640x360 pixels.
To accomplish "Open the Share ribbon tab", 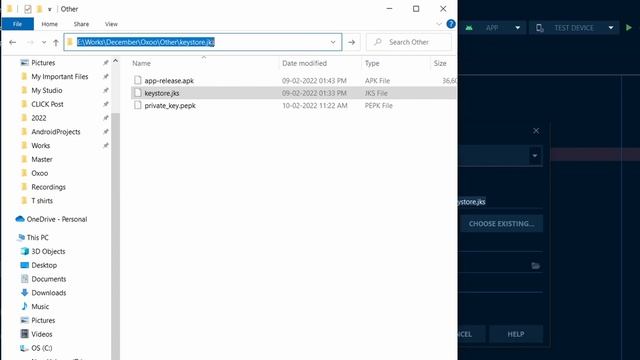I will click(81, 24).
